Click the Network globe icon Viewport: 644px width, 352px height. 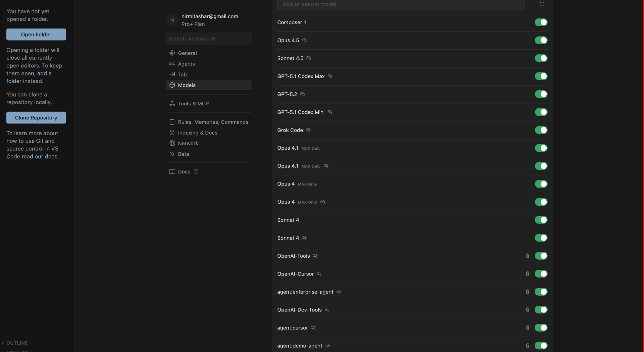coord(172,143)
